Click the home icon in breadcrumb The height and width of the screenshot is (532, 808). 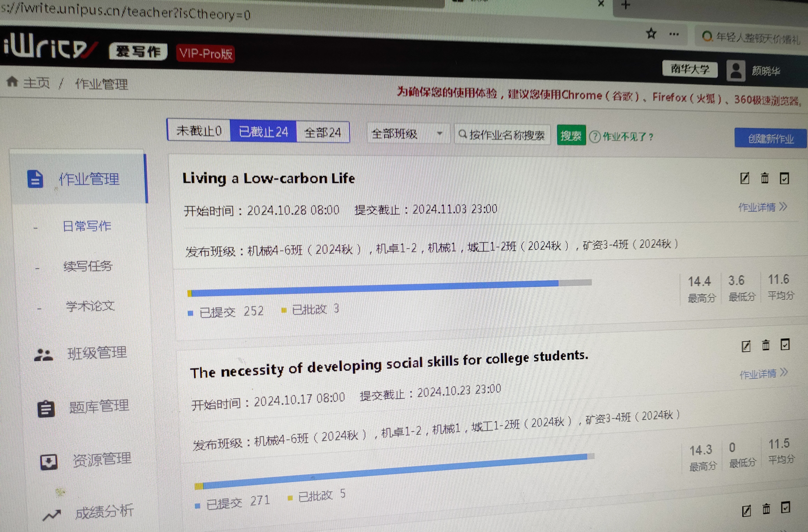12,81
